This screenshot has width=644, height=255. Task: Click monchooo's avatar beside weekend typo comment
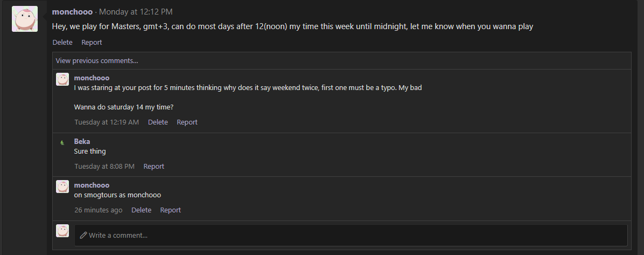62,79
